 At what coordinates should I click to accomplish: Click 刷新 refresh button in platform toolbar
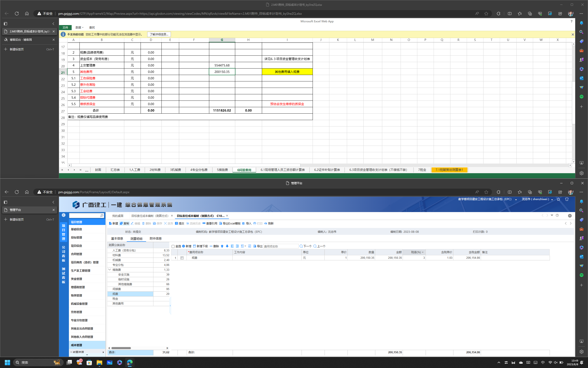(269, 223)
